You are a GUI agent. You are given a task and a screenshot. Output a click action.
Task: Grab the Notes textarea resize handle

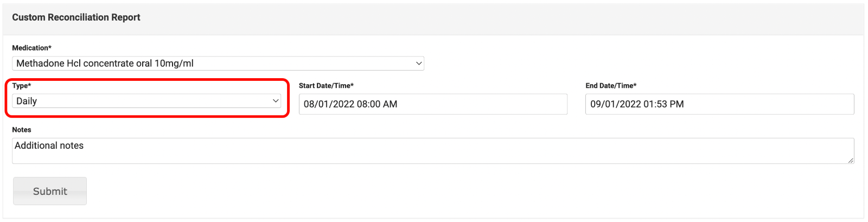pyautogui.click(x=851, y=160)
